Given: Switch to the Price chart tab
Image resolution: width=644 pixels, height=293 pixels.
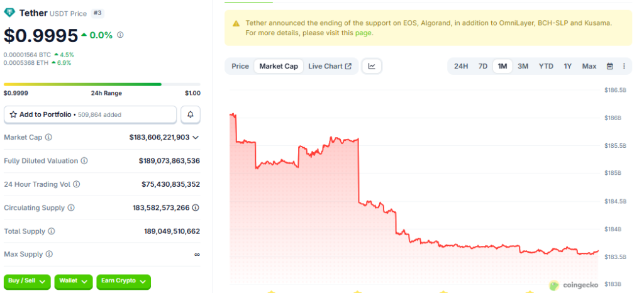Looking at the screenshot, I should pyautogui.click(x=240, y=66).
